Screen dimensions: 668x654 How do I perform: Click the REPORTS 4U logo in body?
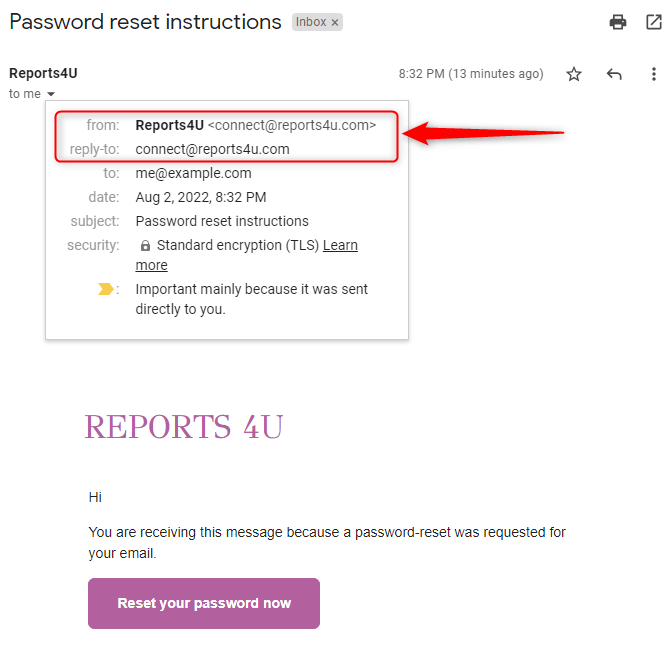[184, 427]
